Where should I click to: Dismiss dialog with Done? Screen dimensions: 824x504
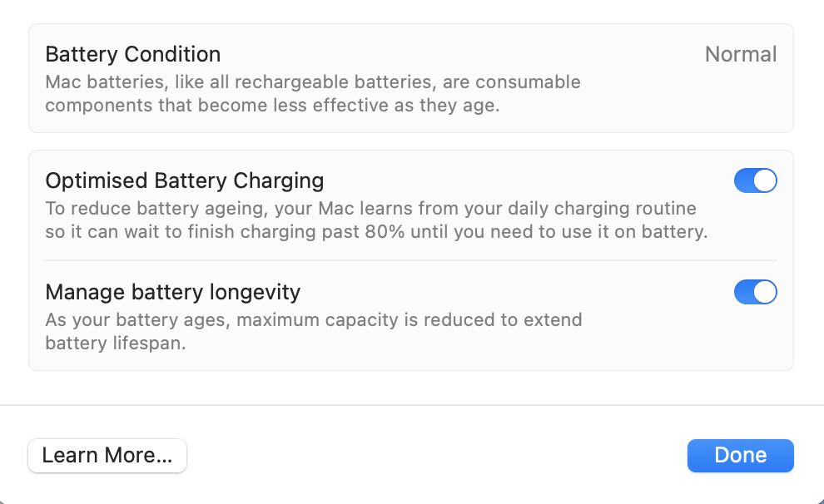coord(739,455)
